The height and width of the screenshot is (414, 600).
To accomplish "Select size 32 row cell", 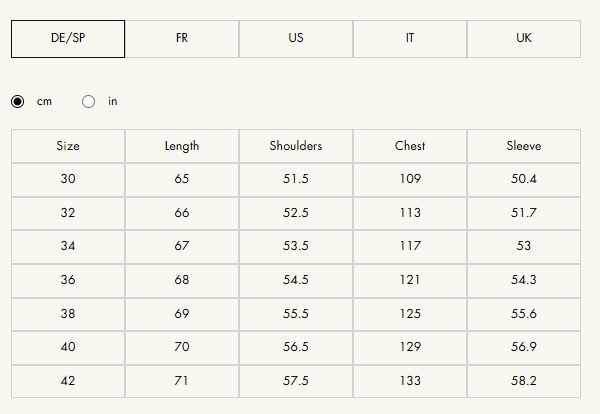I will coord(68,213).
